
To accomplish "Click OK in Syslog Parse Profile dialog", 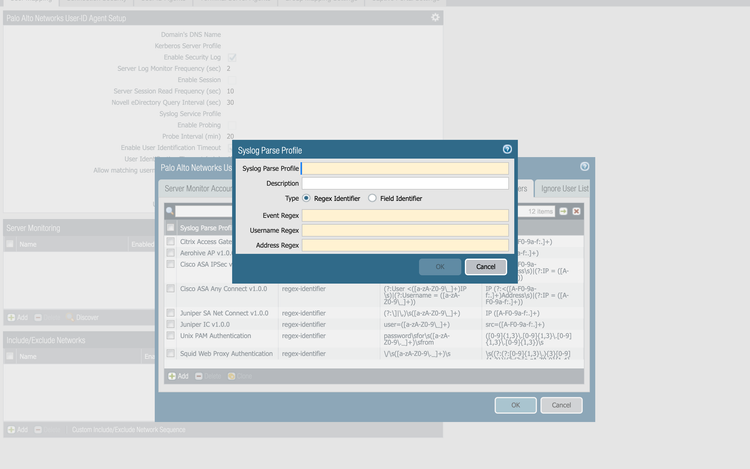I will [440, 267].
